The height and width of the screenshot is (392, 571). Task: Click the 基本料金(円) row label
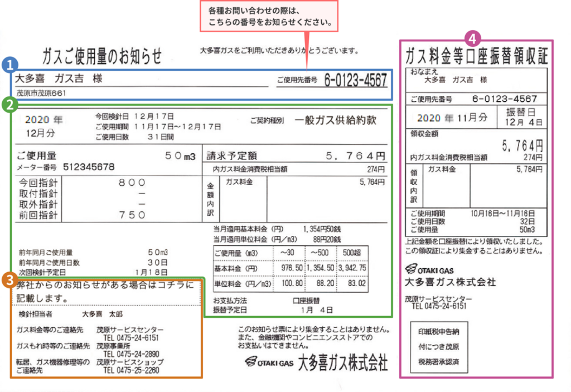236,269
